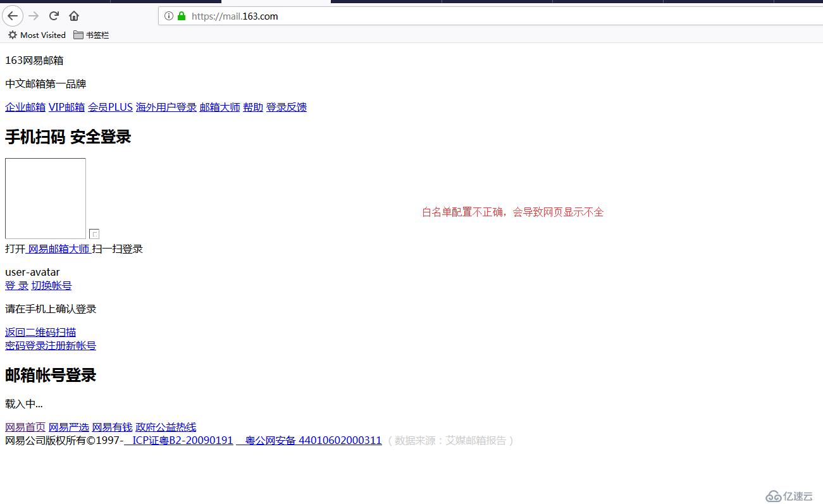Open the VIP邮箱 link
Viewport: 823px width, 504px height.
[x=66, y=107]
